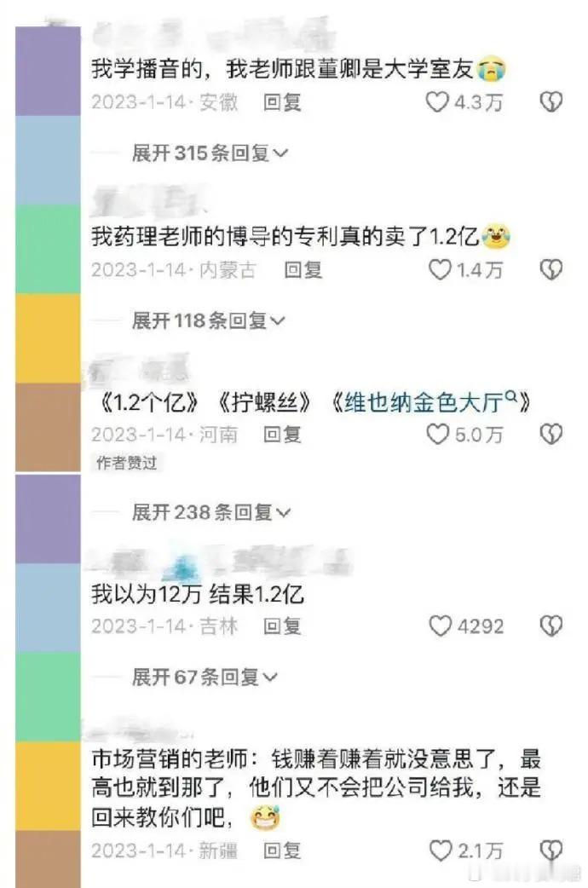Reply to the 新疆 comment
This screenshot has width=588, height=888.
click(282, 850)
